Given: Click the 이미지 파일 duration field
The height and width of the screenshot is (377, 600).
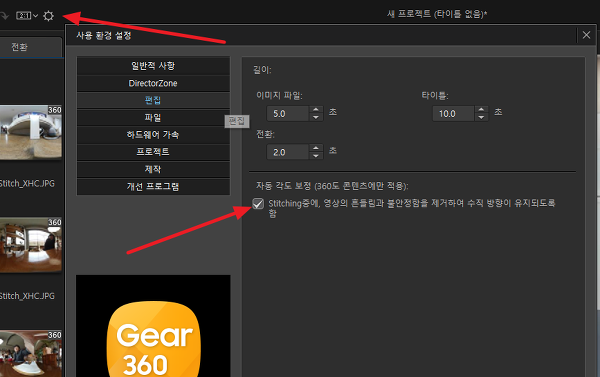Looking at the screenshot, I should [x=288, y=114].
